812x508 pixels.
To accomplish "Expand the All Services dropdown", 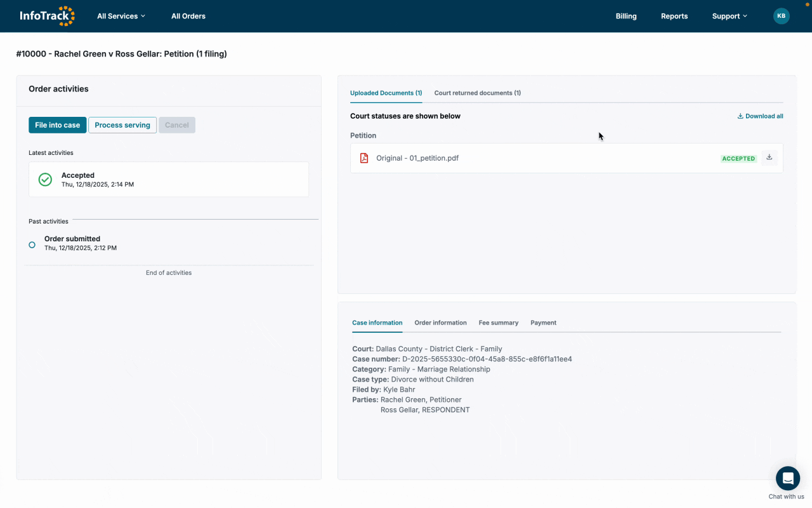I will pos(121,16).
